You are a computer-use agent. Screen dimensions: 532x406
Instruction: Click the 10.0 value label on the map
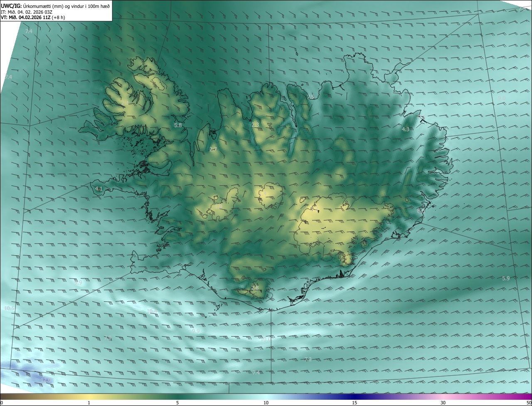tap(266, 339)
